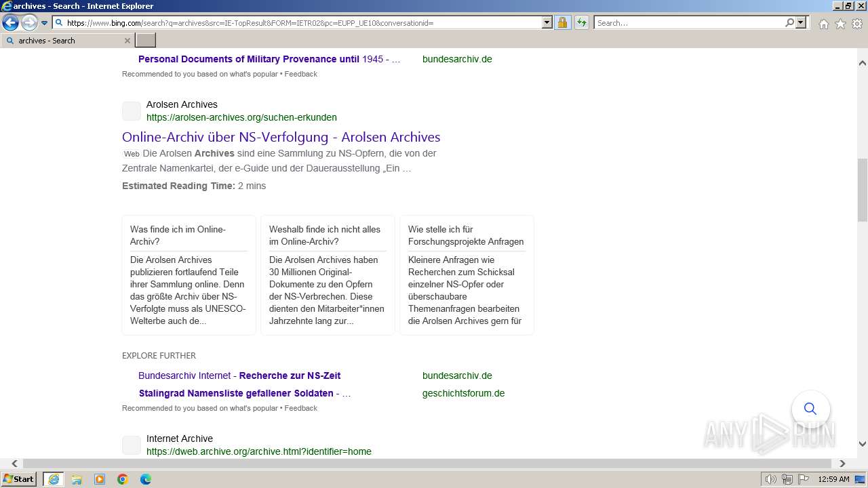Image resolution: width=868 pixels, height=488 pixels.
Task: Open 'Weshalb finde ich nicht alles' card
Action: coord(328,275)
